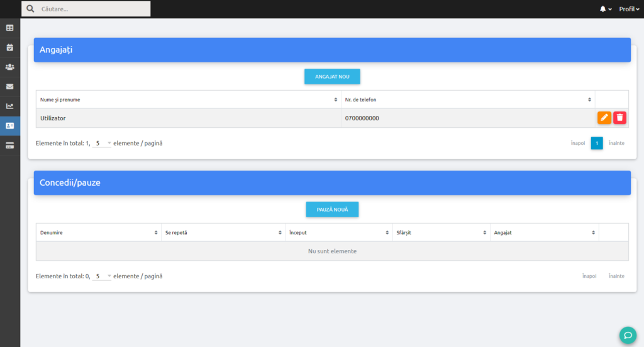This screenshot has height=347, width=644.
Task: Click Înainte in Angajați pagination
Action: click(x=616, y=143)
